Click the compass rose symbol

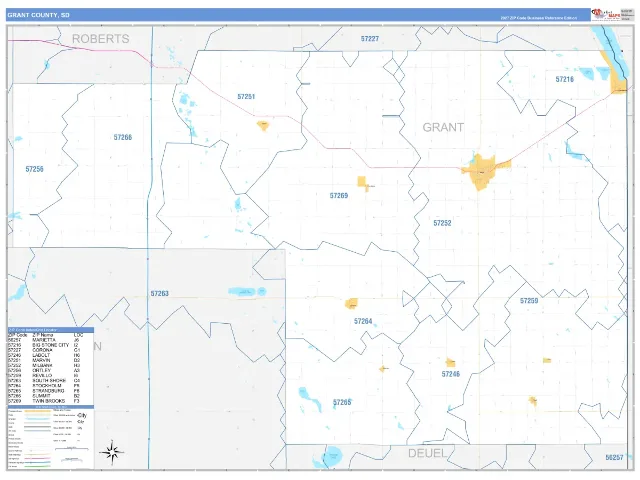[111, 452]
